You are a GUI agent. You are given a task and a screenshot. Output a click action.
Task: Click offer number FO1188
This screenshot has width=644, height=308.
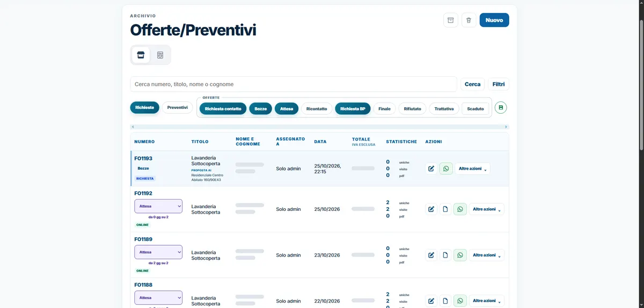(143, 285)
